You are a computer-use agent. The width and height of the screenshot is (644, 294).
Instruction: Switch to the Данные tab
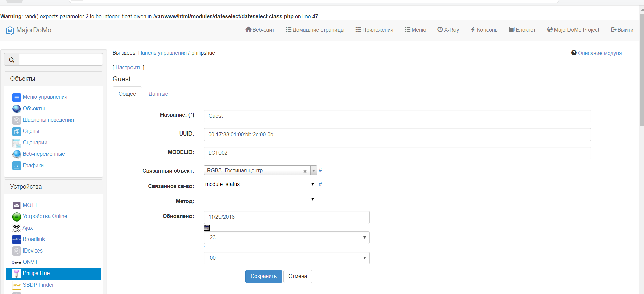point(158,94)
